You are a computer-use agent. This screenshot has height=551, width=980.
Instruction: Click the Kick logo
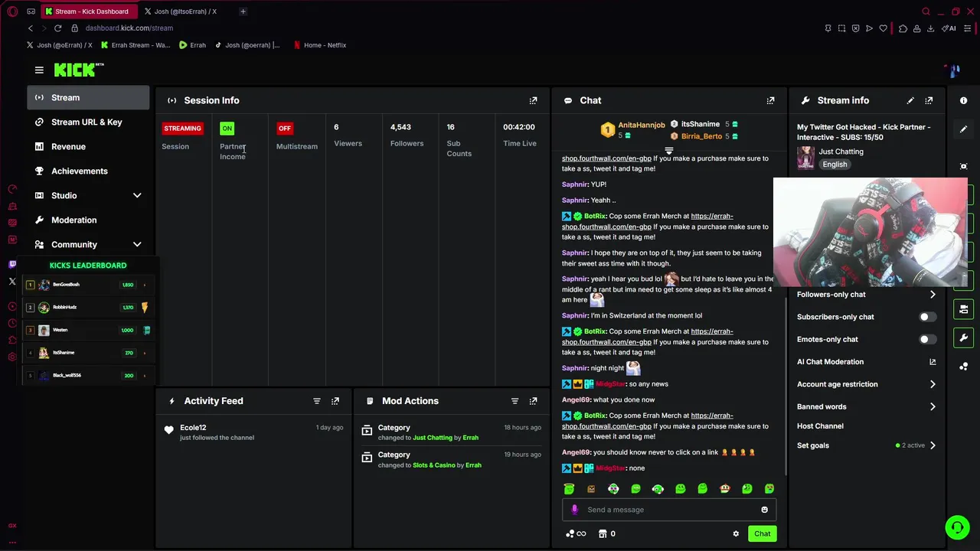point(78,70)
